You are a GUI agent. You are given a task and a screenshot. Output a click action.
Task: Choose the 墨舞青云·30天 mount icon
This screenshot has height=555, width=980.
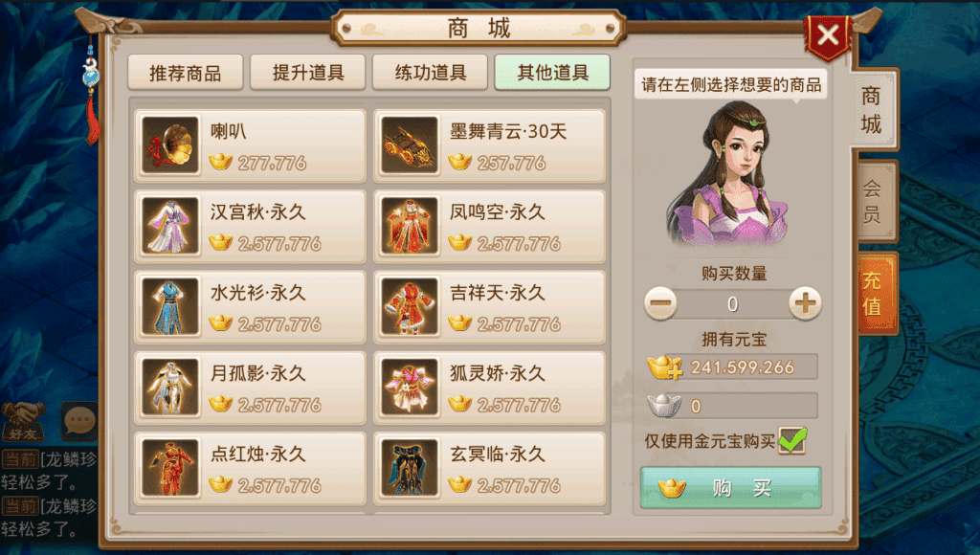click(x=410, y=145)
